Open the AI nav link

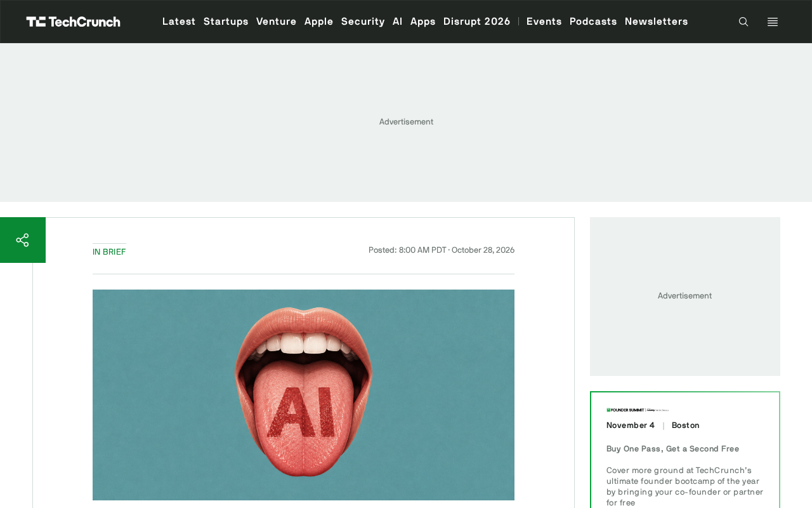coord(398,22)
